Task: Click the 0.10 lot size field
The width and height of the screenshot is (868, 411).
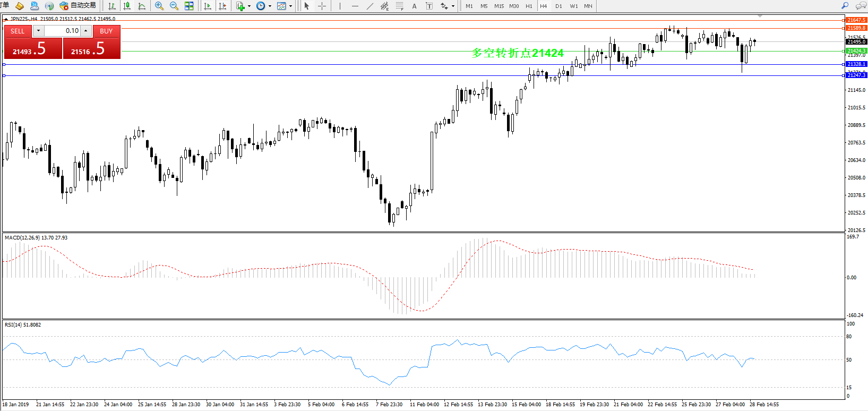Action: click(x=63, y=31)
